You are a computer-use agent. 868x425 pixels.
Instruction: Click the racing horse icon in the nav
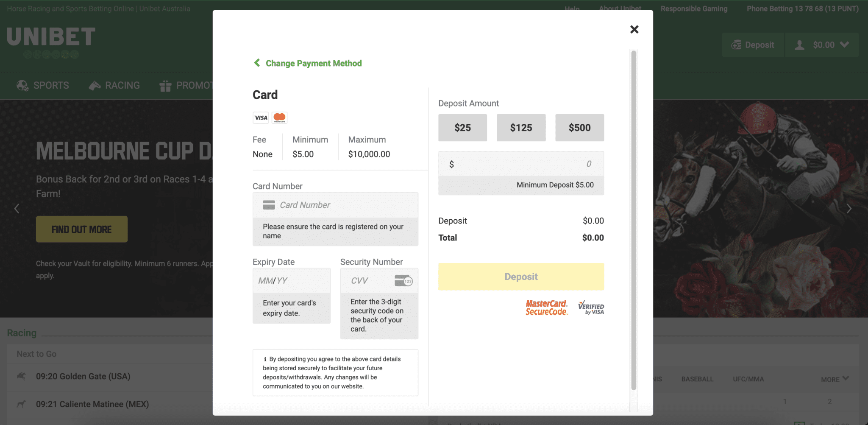click(x=95, y=86)
